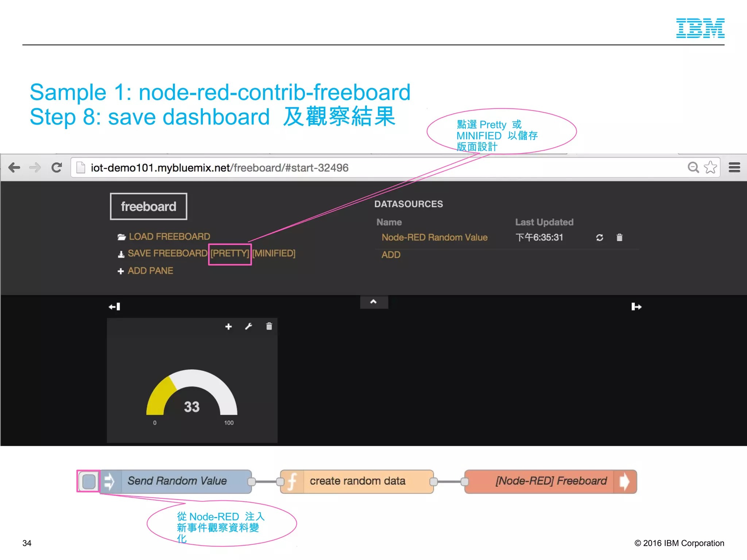Click the gauge minimum label 0
This screenshot has width=747, height=560.
tap(155, 423)
